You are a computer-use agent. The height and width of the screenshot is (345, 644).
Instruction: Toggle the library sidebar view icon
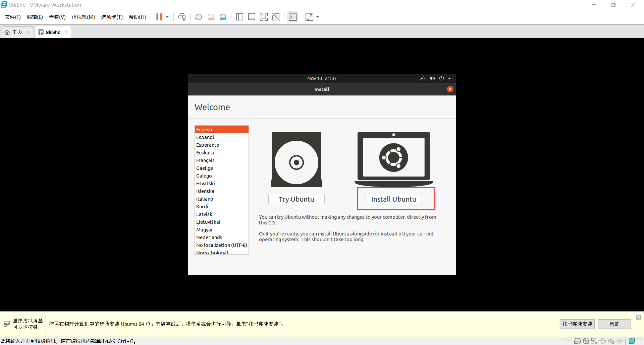pyautogui.click(x=239, y=17)
